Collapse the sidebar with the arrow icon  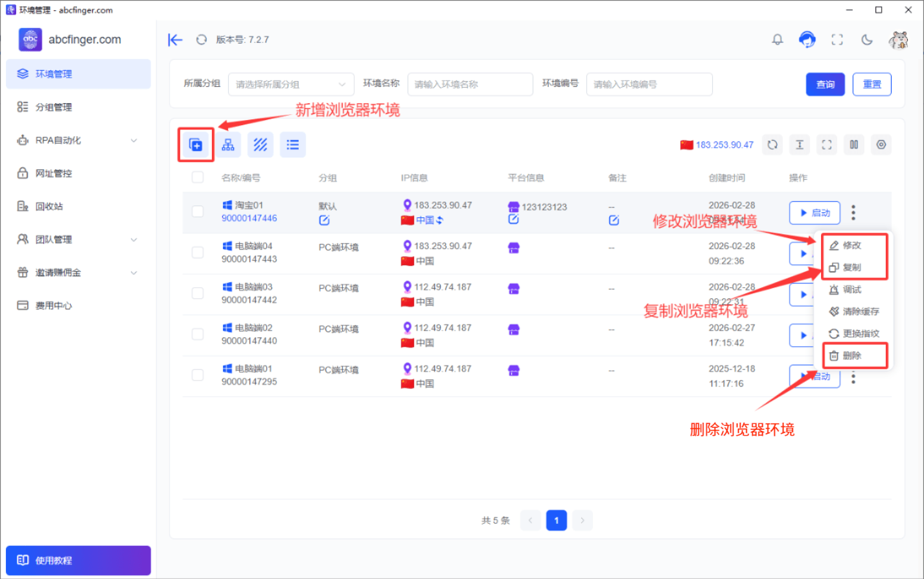[x=175, y=40]
